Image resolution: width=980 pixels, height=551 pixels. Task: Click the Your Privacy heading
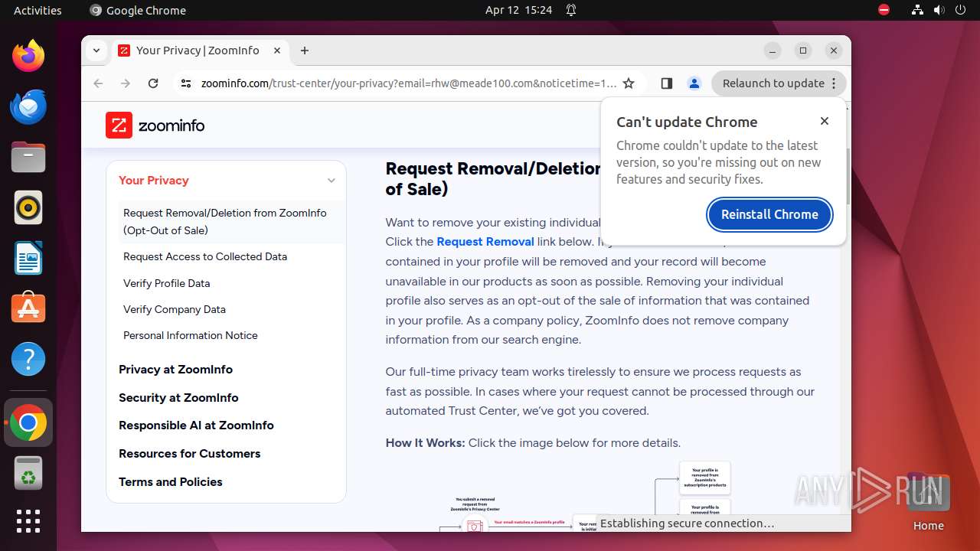[154, 181]
